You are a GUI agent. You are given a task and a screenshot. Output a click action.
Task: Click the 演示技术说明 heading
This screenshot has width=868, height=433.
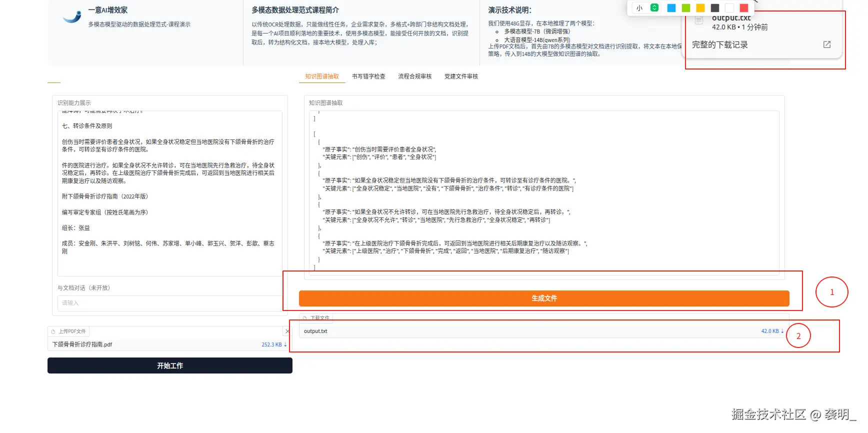click(510, 10)
